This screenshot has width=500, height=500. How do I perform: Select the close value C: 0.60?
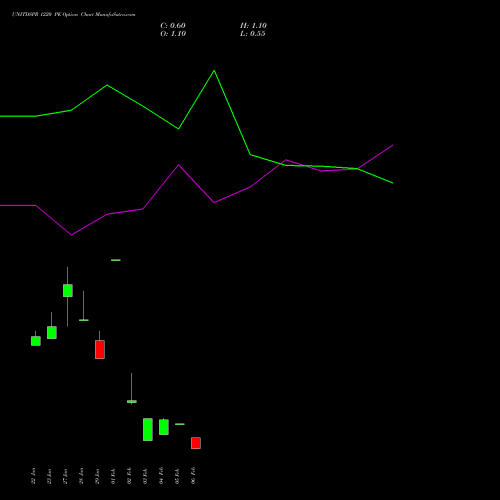(173, 26)
